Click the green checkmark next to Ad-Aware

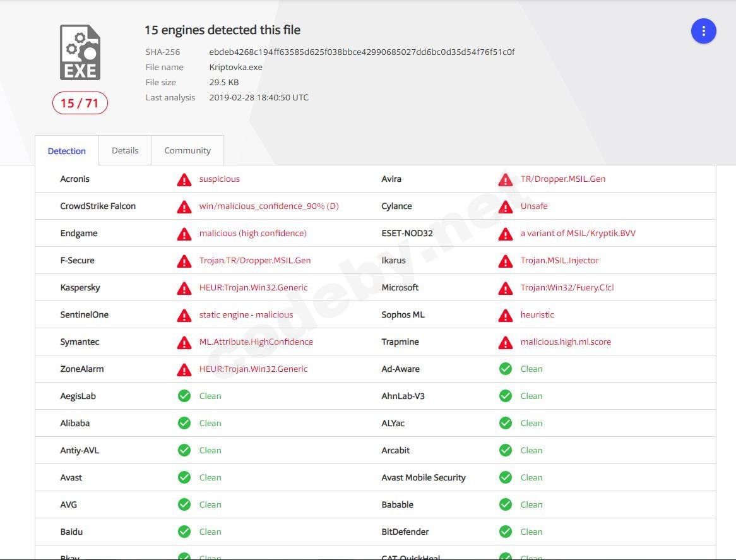(506, 369)
